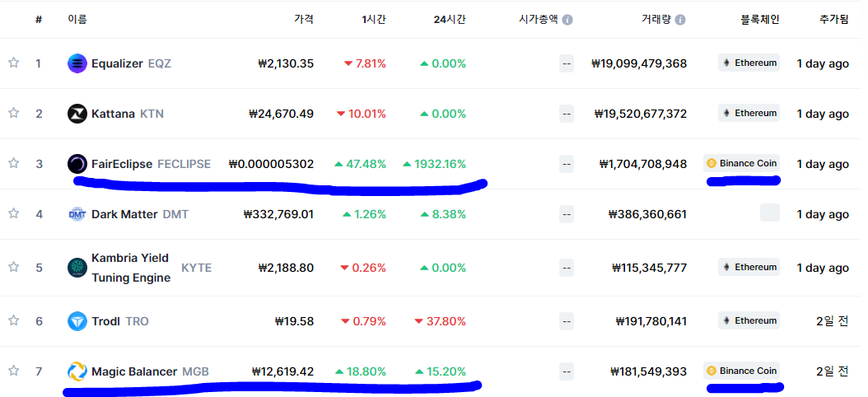Click the MGB ticker symbol

coord(195,371)
